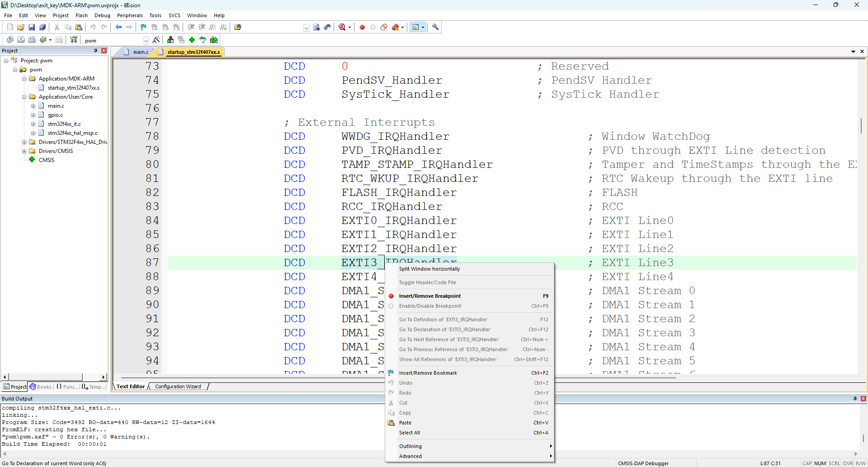Navigate backwards with the blue left arrow
This screenshot has height=467, width=868.
coord(118,27)
